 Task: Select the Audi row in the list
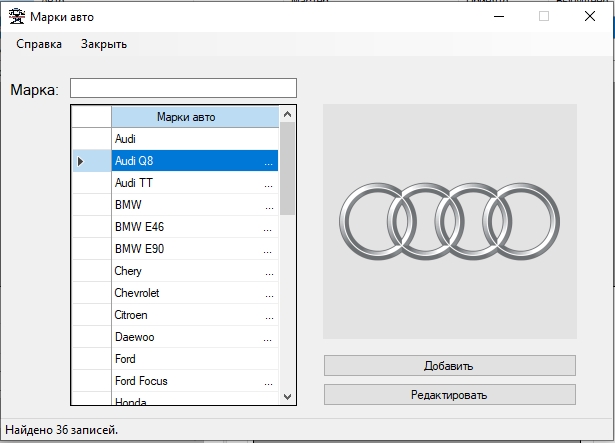pyautogui.click(x=195, y=139)
